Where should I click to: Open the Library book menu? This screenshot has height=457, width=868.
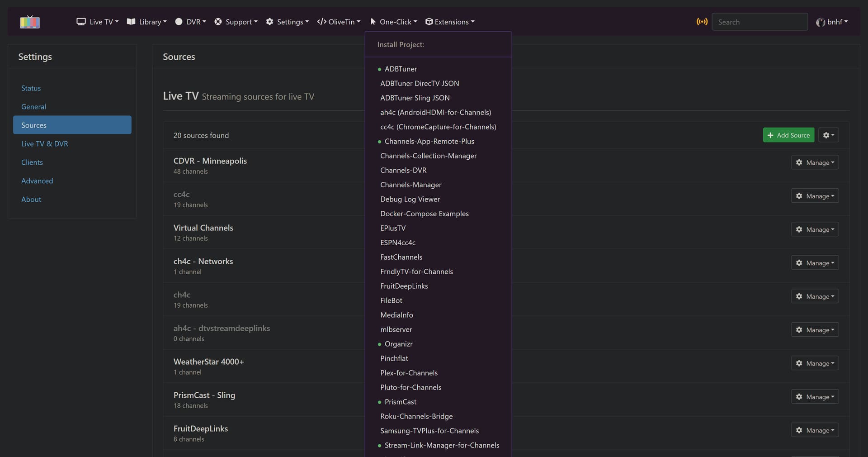146,22
